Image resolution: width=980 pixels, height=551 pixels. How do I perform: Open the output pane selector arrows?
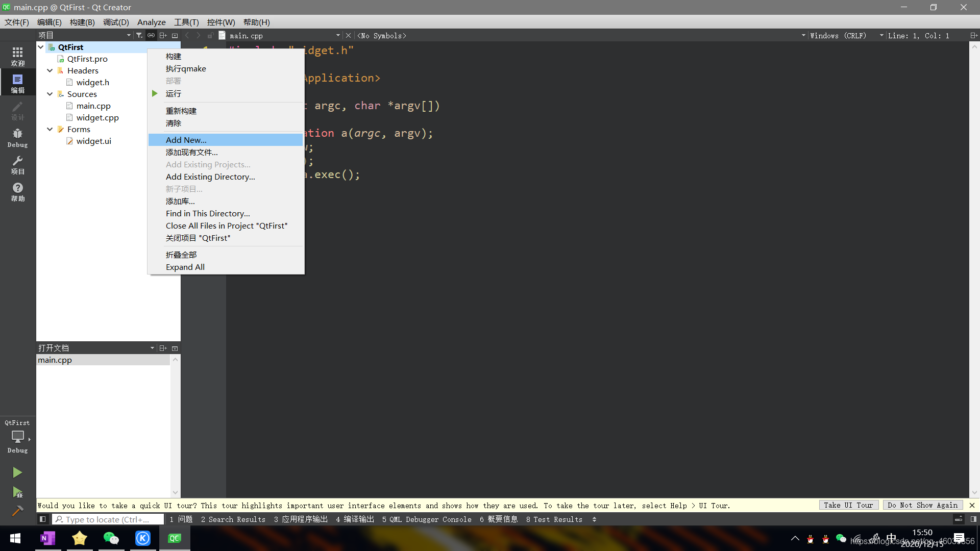[x=594, y=519]
